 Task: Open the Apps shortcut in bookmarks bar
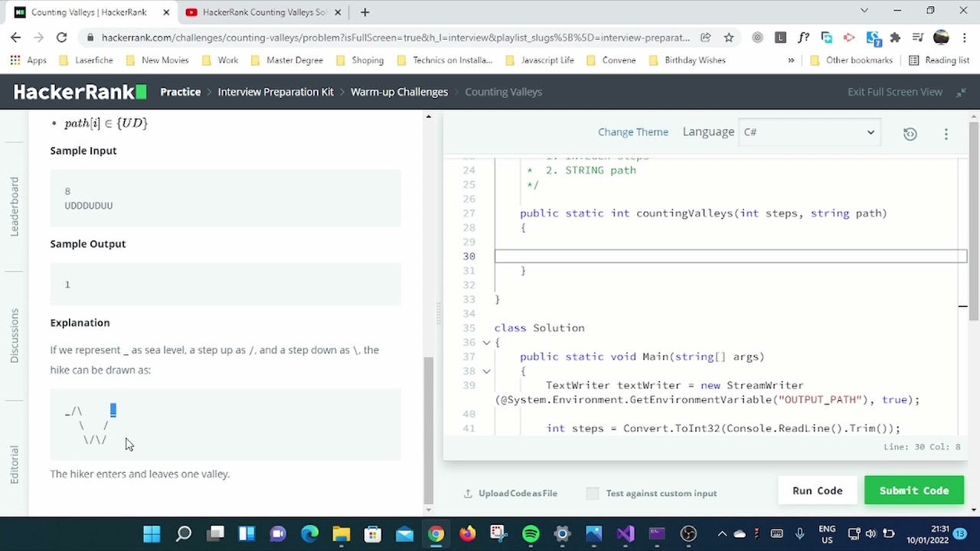(28, 60)
